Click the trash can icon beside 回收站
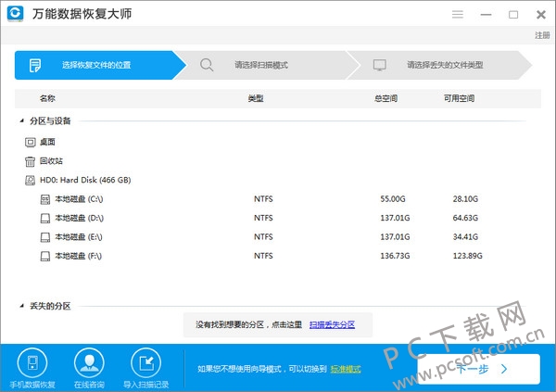 pos(31,161)
